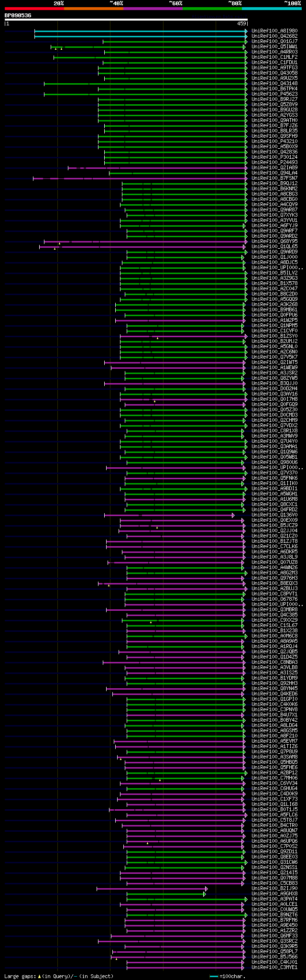Select hit label UniRef100_A2BP12
The width and height of the screenshot is (306, 980).
(274, 772)
